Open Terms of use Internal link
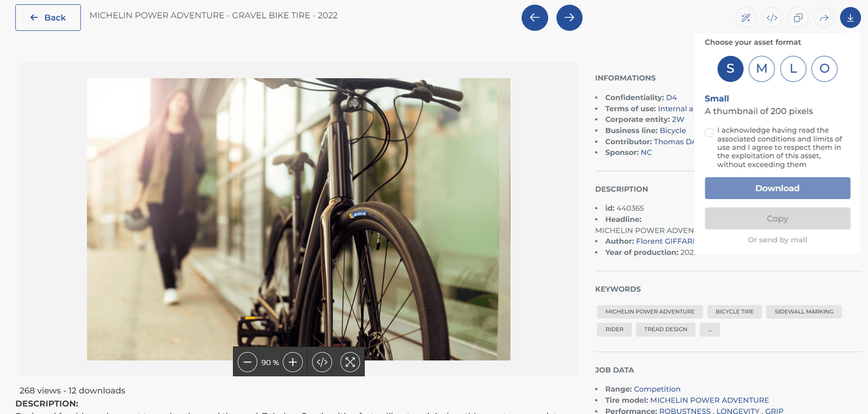Screen dimensions: 868x414 (675, 109)
